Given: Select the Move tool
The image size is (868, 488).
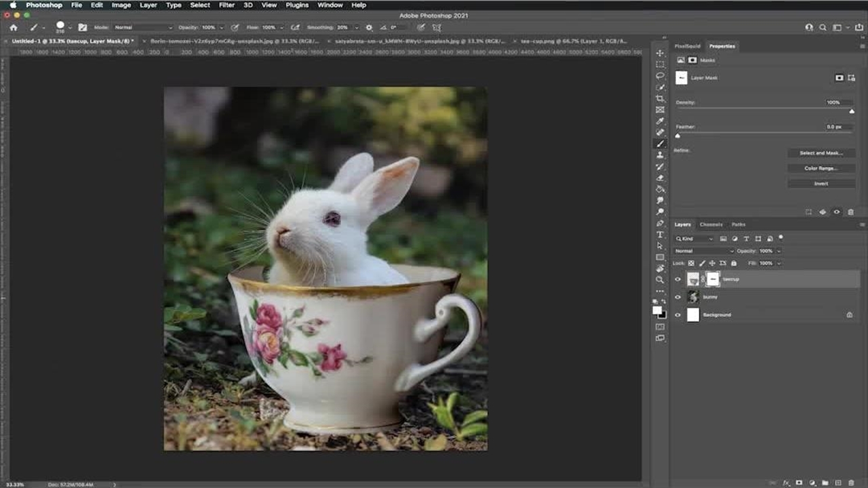Looking at the screenshot, I should coord(660,53).
